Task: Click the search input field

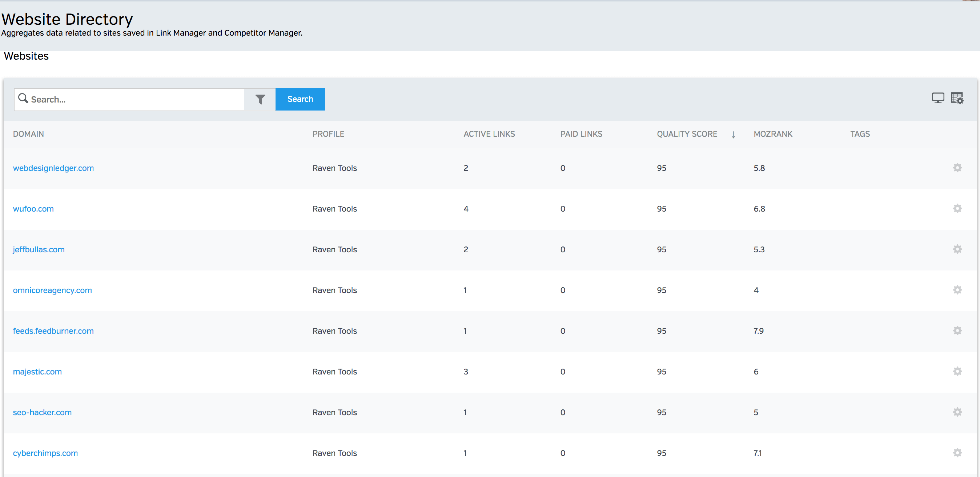Action: 130,99
